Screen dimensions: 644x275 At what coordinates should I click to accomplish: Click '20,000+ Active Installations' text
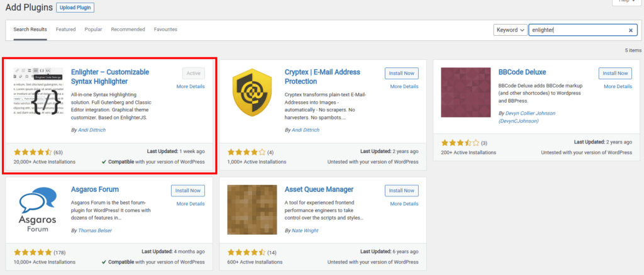tap(45, 162)
